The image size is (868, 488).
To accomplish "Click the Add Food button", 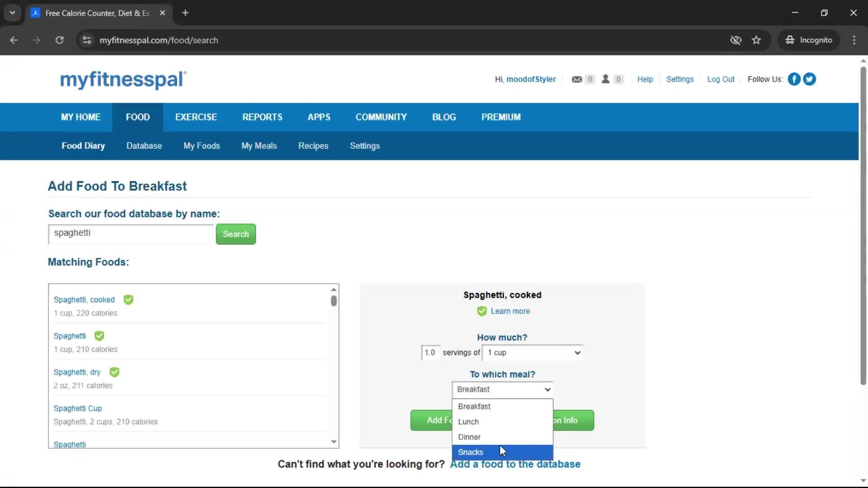I will (432, 420).
